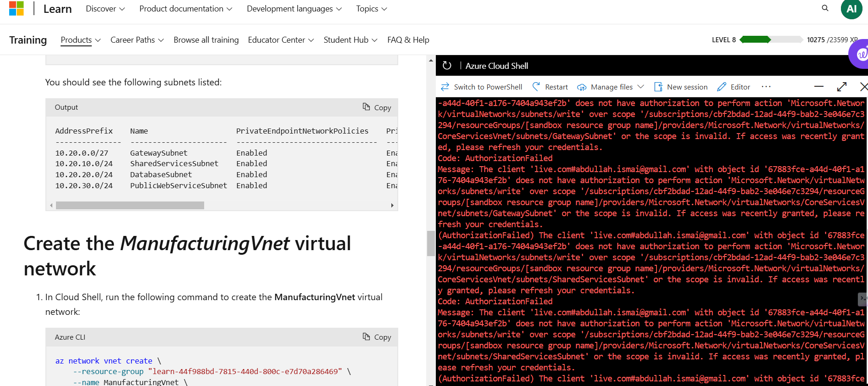Image resolution: width=868 pixels, height=386 pixels.
Task: Start a New session in Cloud Shell
Action: coord(681,87)
